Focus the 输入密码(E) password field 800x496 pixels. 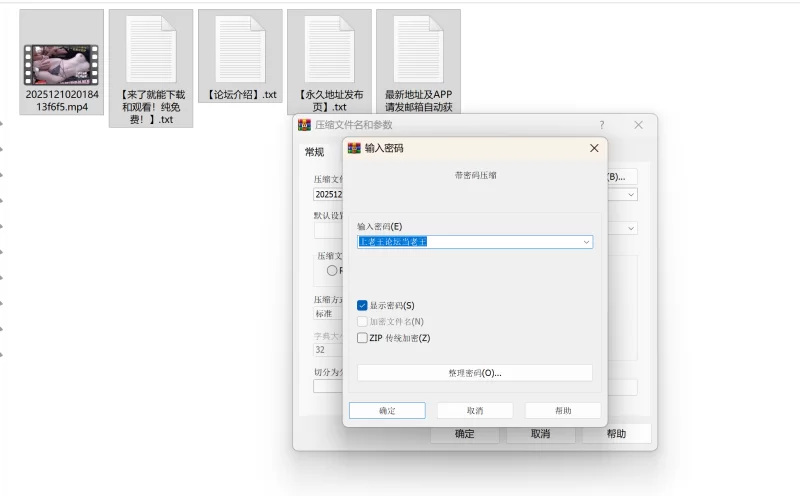tap(475, 242)
